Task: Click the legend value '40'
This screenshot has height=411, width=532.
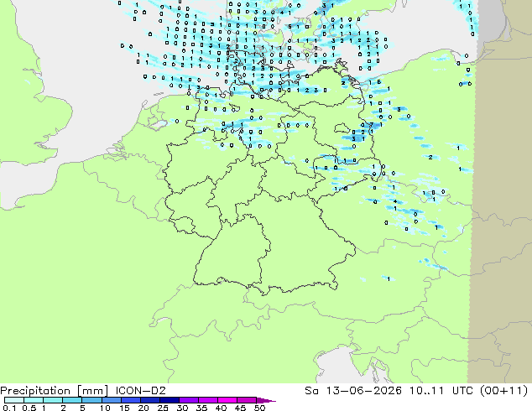Action: [221, 408]
